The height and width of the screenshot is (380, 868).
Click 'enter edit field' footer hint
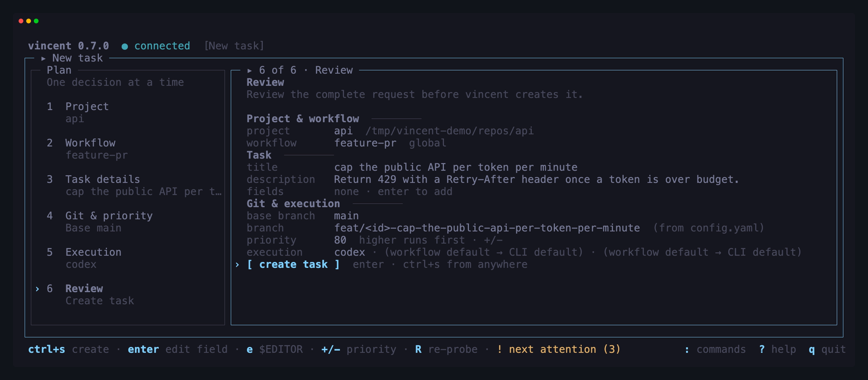(x=178, y=350)
